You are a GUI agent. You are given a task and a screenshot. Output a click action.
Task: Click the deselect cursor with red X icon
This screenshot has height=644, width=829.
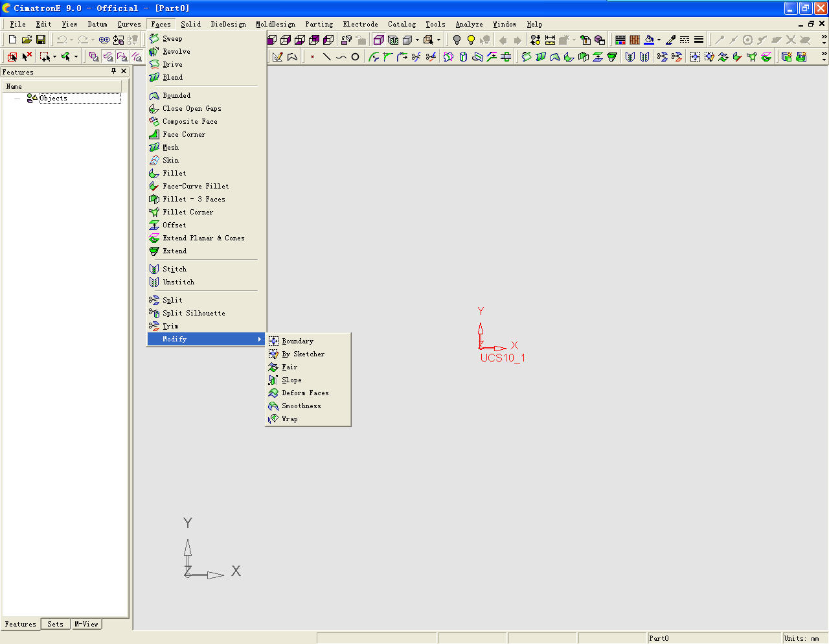click(27, 56)
